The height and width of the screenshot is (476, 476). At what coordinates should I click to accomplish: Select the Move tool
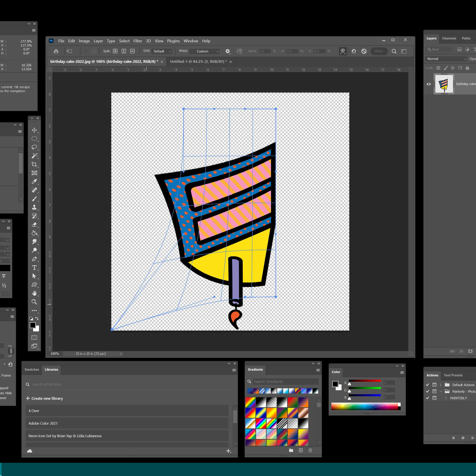click(x=34, y=130)
